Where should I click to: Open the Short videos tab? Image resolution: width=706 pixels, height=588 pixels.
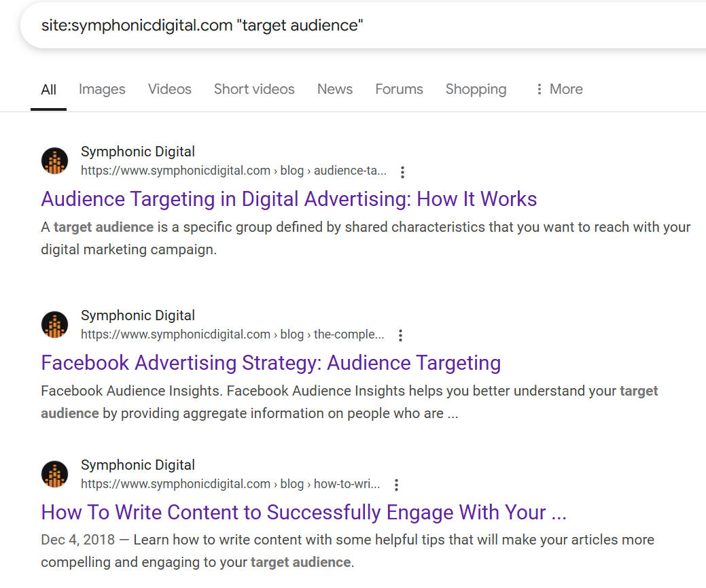tap(254, 89)
